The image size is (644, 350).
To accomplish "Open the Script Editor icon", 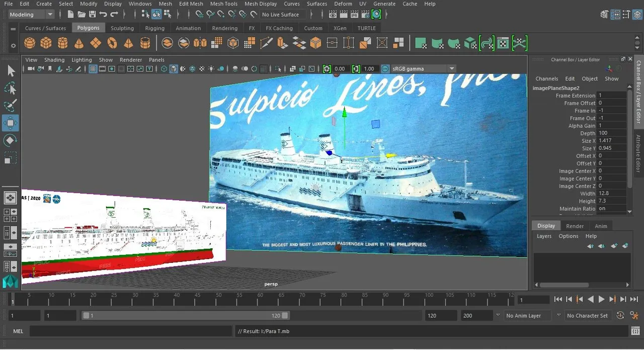I will [x=635, y=331].
